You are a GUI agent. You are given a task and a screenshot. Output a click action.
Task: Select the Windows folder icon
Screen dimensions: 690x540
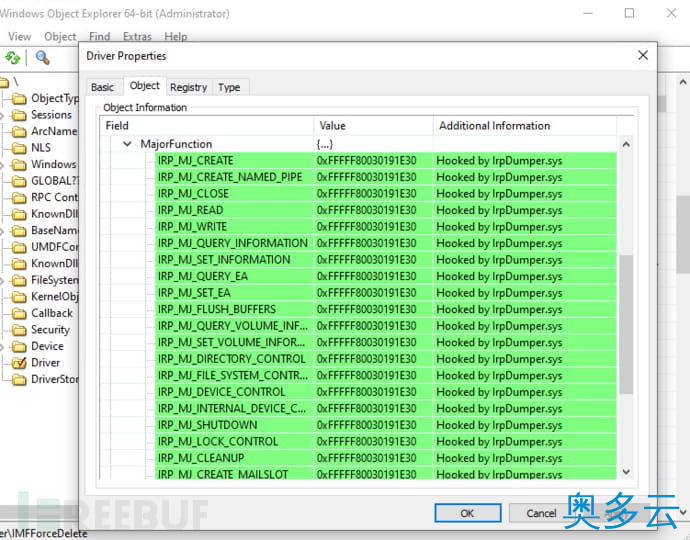19,165
